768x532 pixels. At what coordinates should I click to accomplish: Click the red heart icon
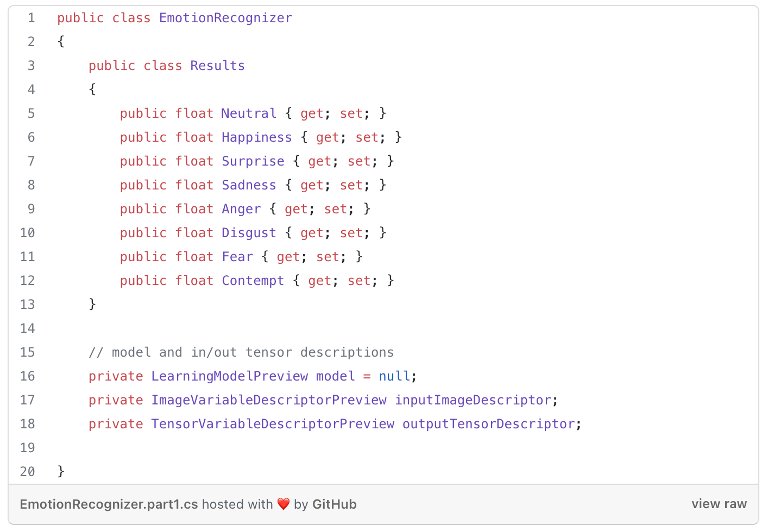click(x=284, y=504)
